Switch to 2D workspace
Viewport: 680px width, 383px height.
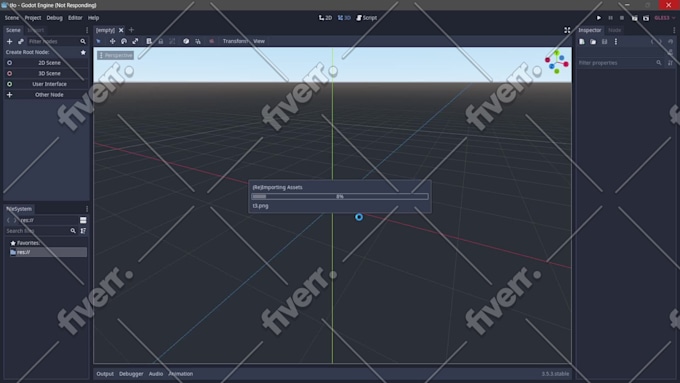point(325,18)
